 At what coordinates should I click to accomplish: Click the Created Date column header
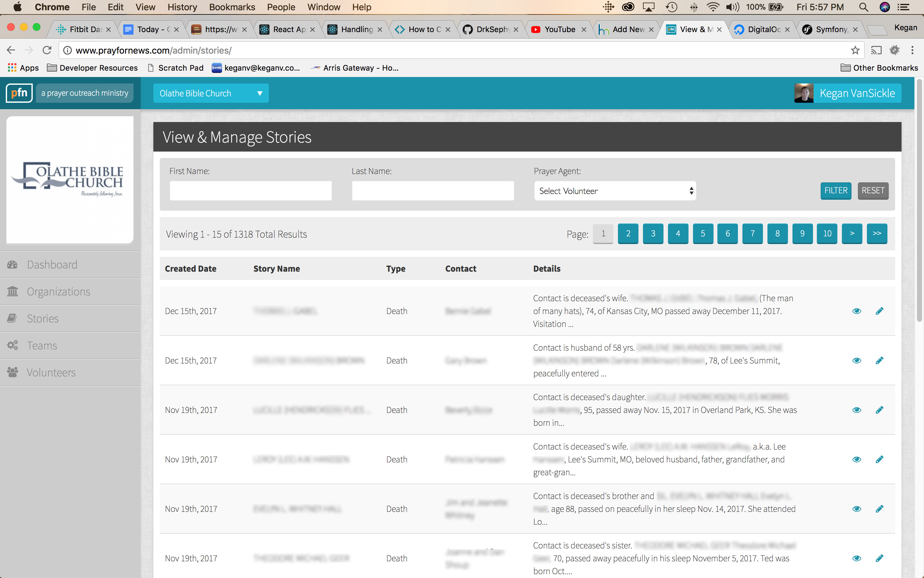[x=191, y=268]
